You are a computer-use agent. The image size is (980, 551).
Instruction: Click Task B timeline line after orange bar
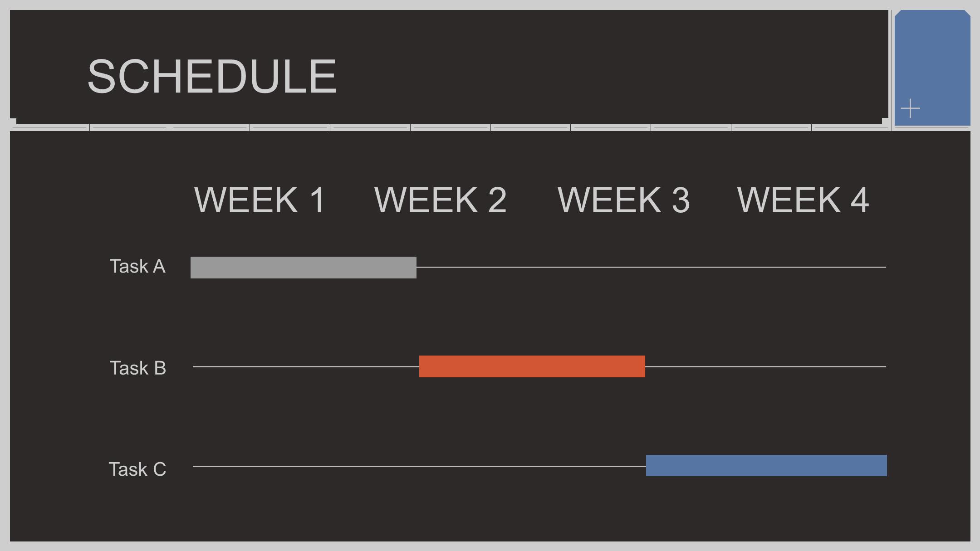pyautogui.click(x=765, y=366)
